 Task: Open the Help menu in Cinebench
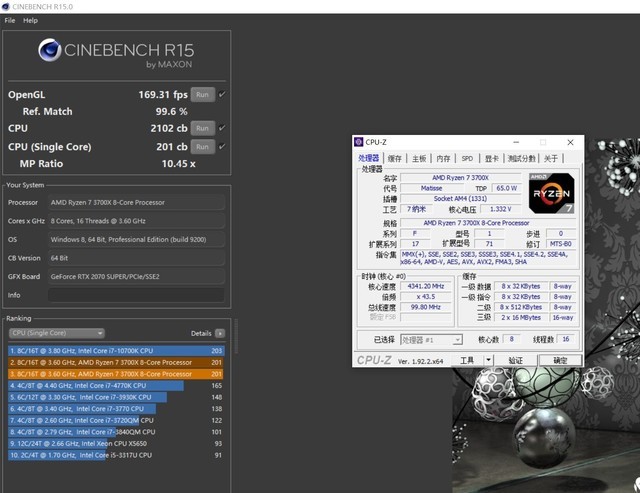point(30,20)
